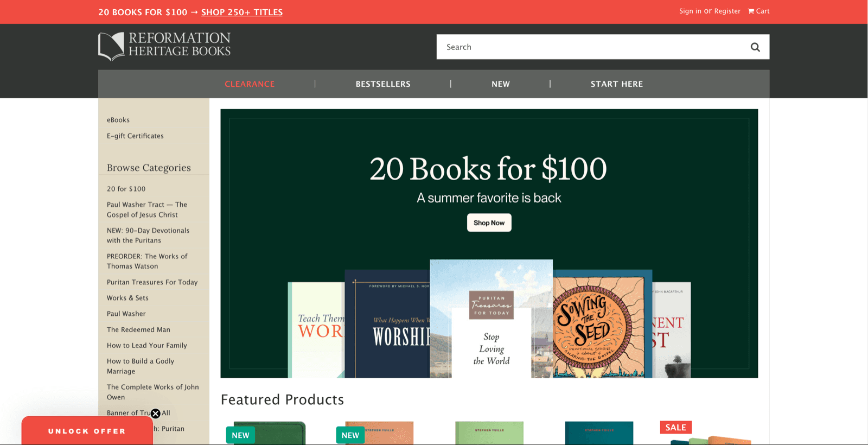Click the Register link
Image resolution: width=868 pixels, height=445 pixels.
pyautogui.click(x=727, y=11)
